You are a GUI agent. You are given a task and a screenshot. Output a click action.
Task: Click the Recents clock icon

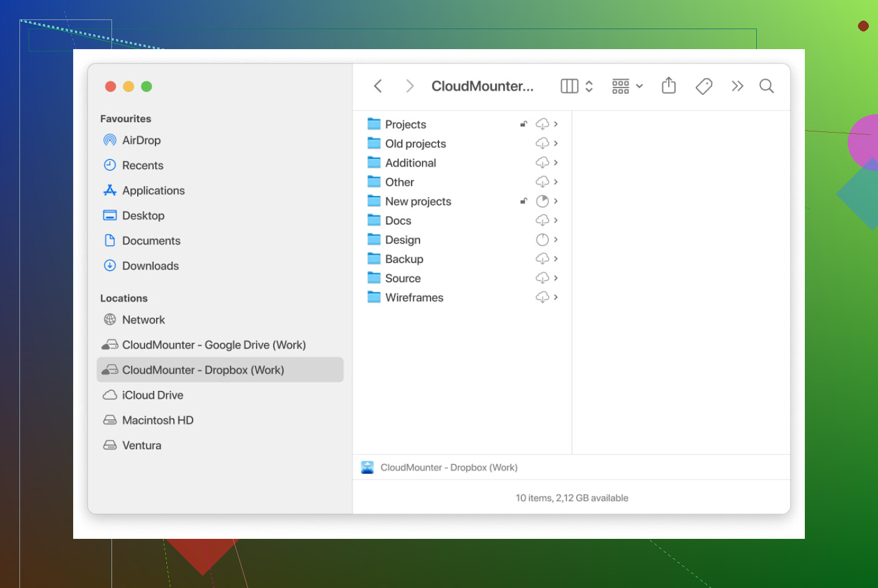110,165
